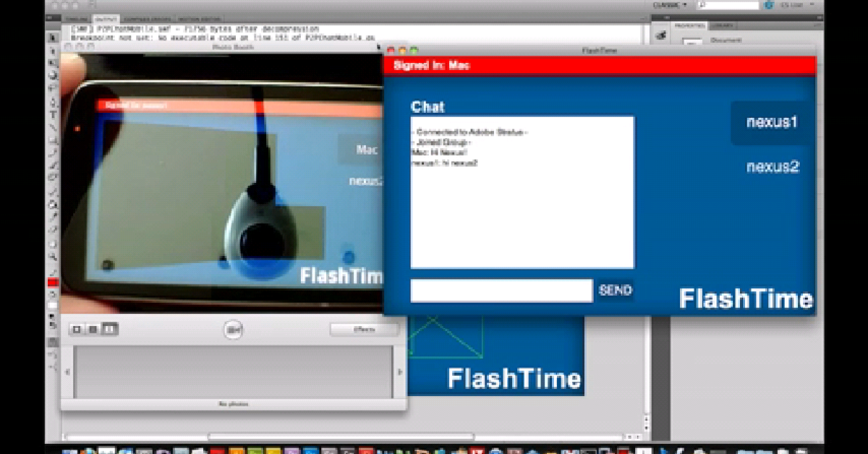Click the SEND button in FlashTime

click(x=615, y=291)
